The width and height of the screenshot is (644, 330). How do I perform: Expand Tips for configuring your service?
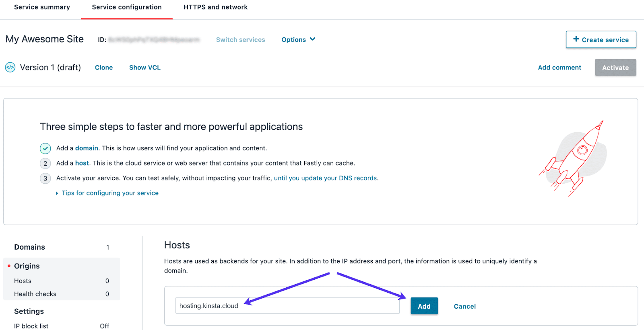pyautogui.click(x=107, y=193)
